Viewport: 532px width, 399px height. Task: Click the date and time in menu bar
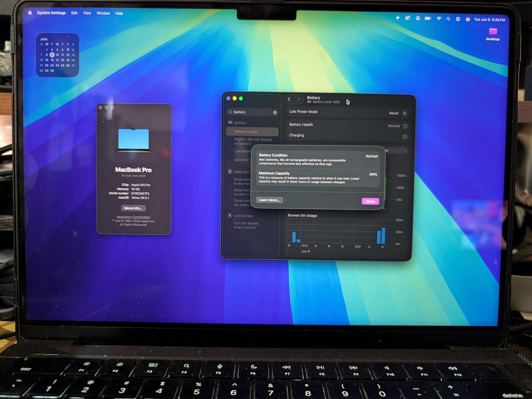tap(489, 20)
